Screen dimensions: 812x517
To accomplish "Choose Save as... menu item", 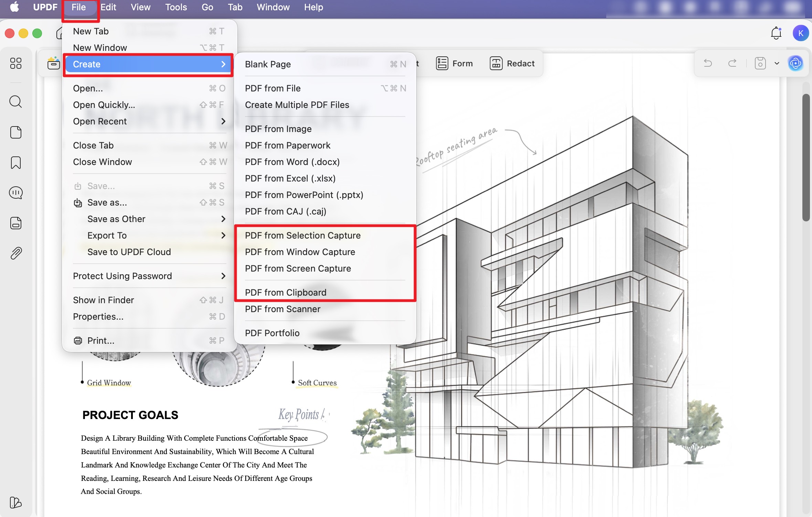I will (x=149, y=202).
